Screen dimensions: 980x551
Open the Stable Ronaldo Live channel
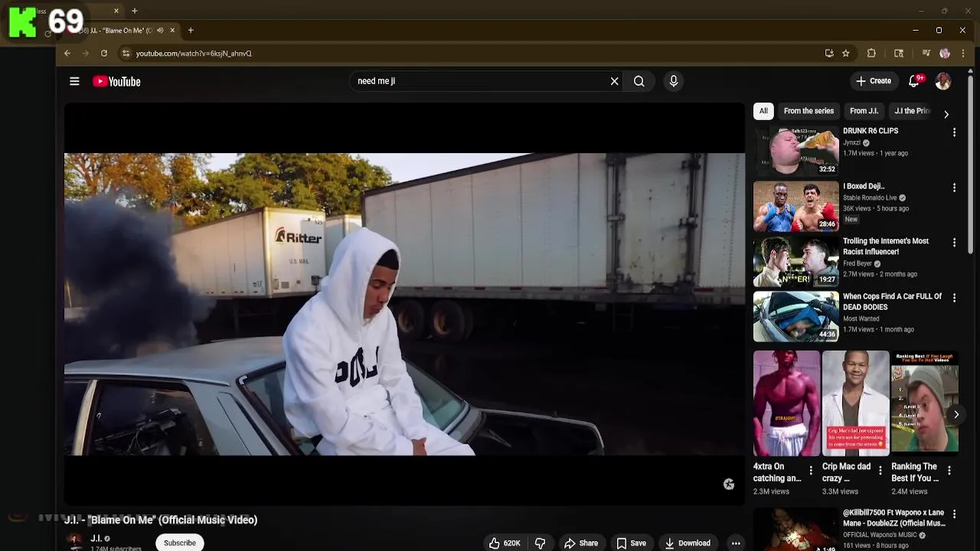pyautogui.click(x=870, y=197)
